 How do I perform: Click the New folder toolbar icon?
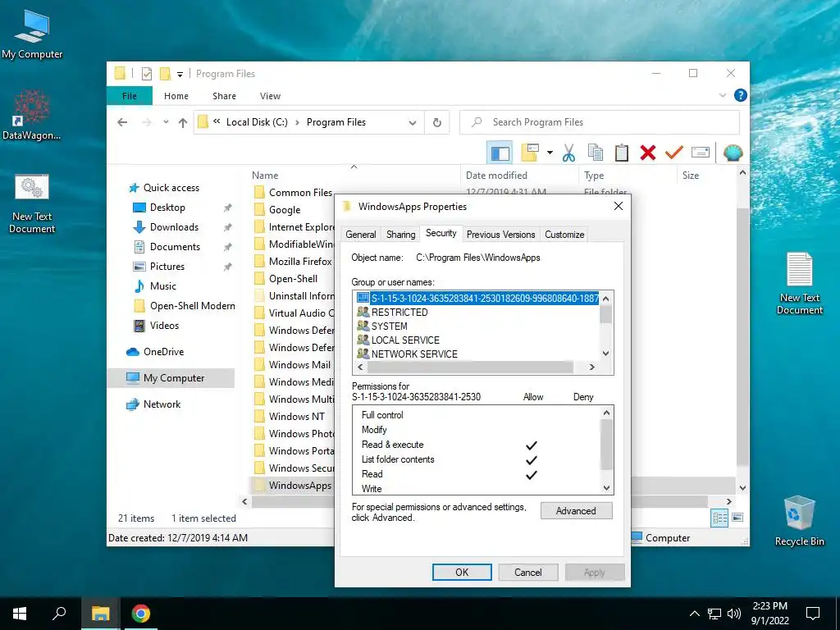click(x=530, y=153)
